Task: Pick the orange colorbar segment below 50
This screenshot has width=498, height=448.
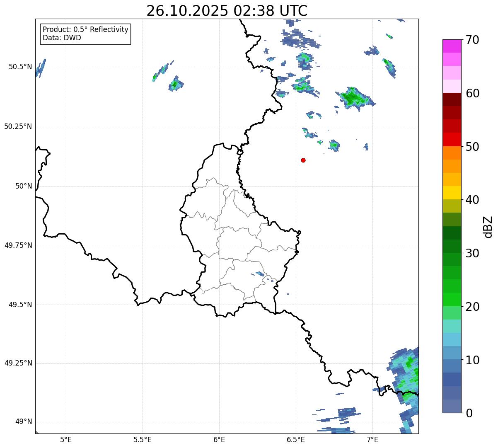Action: (452, 153)
